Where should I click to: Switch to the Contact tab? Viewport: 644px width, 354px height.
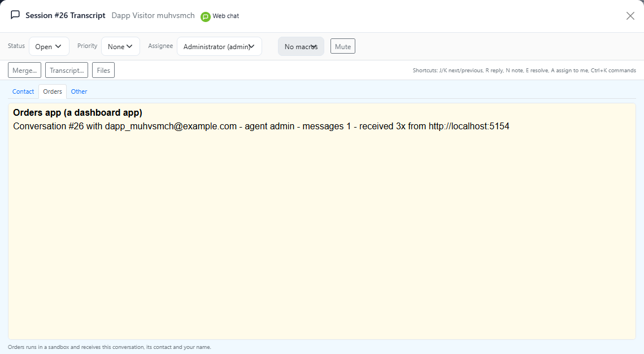pyautogui.click(x=23, y=91)
